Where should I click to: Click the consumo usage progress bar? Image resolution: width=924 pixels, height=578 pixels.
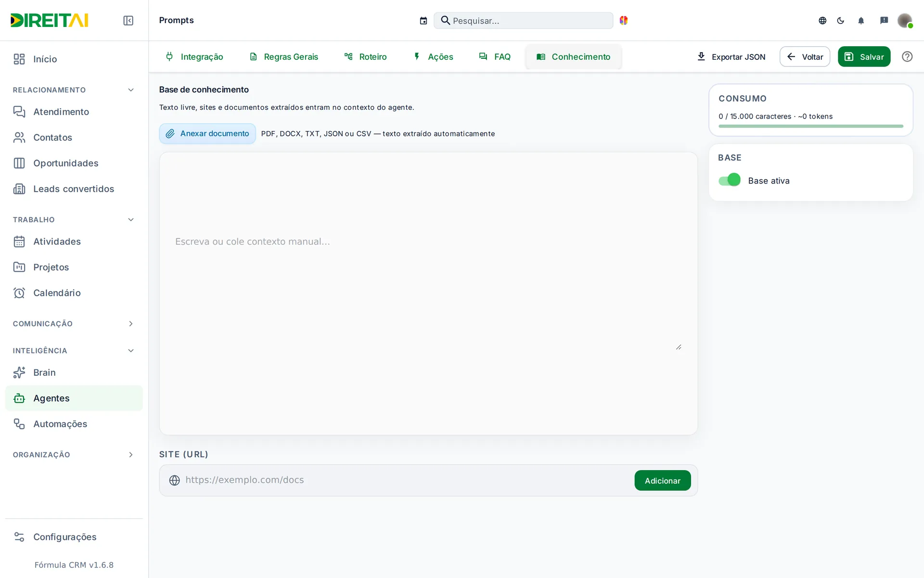pyautogui.click(x=810, y=126)
